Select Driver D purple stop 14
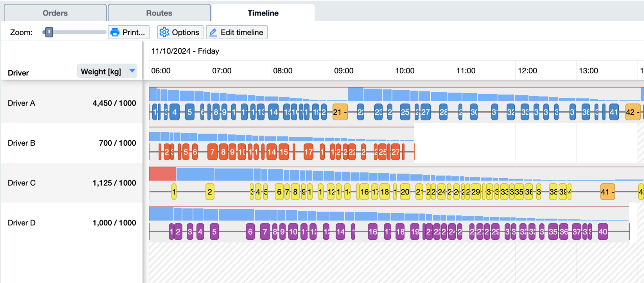 (x=340, y=232)
